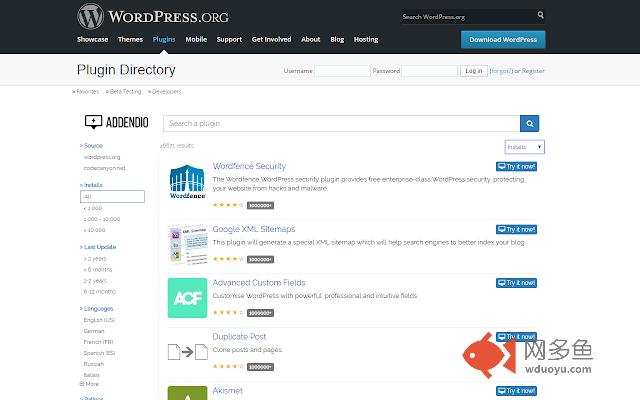Click the Beta Testing link
The height and width of the screenshot is (400, 640).
click(125, 91)
